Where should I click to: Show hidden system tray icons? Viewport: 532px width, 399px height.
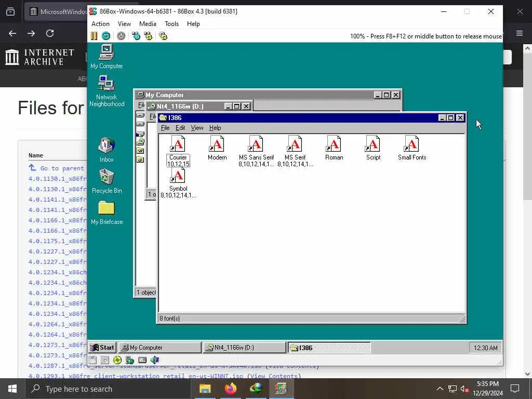coord(440,389)
